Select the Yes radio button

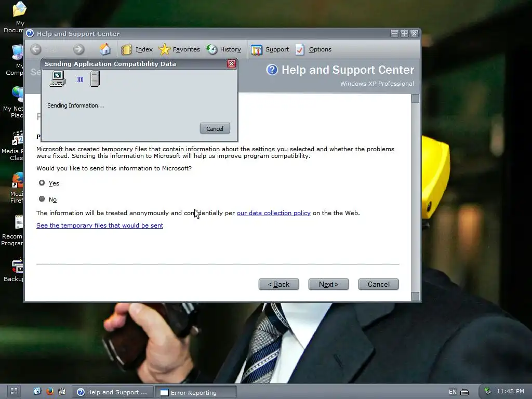coord(42,183)
